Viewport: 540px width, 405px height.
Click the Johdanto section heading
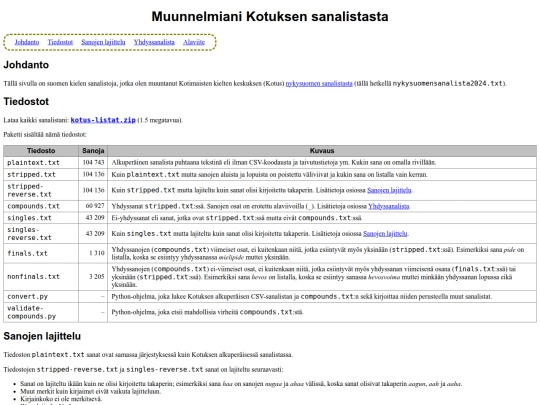(x=26, y=65)
